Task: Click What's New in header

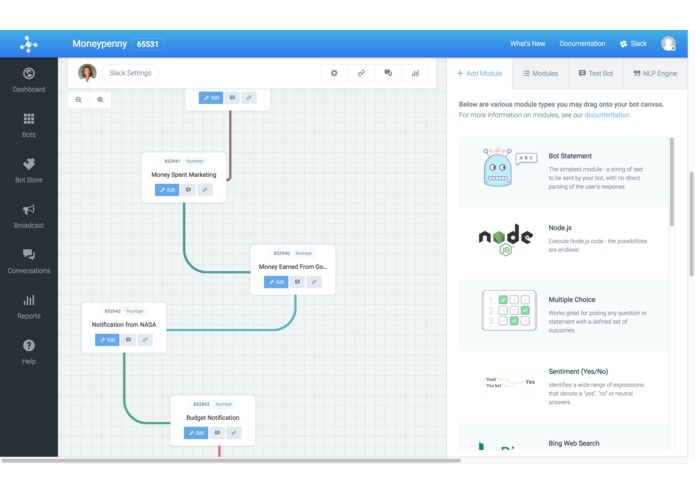Action: (x=527, y=44)
